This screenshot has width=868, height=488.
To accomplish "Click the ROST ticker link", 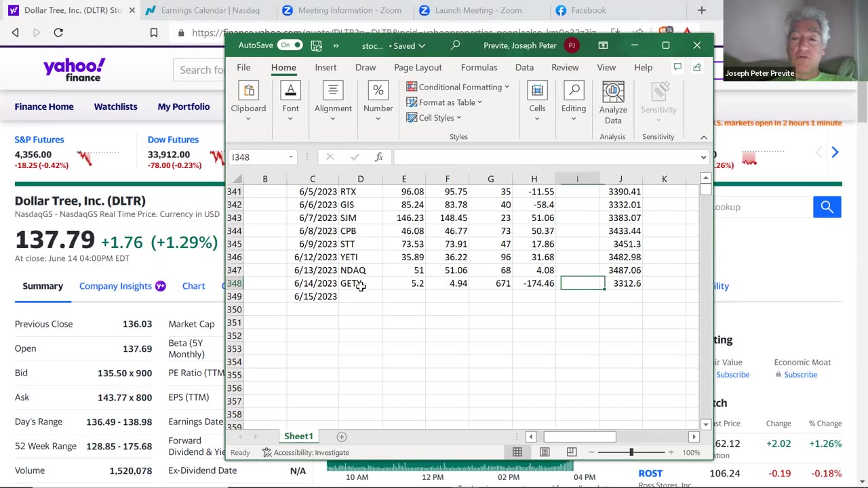I will click(650, 473).
